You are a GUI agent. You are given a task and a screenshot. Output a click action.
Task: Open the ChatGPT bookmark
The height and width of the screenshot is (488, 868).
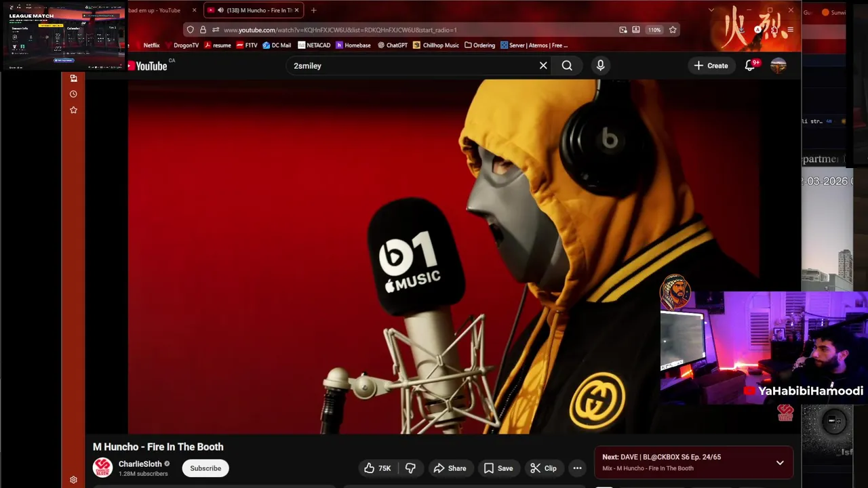coord(393,45)
